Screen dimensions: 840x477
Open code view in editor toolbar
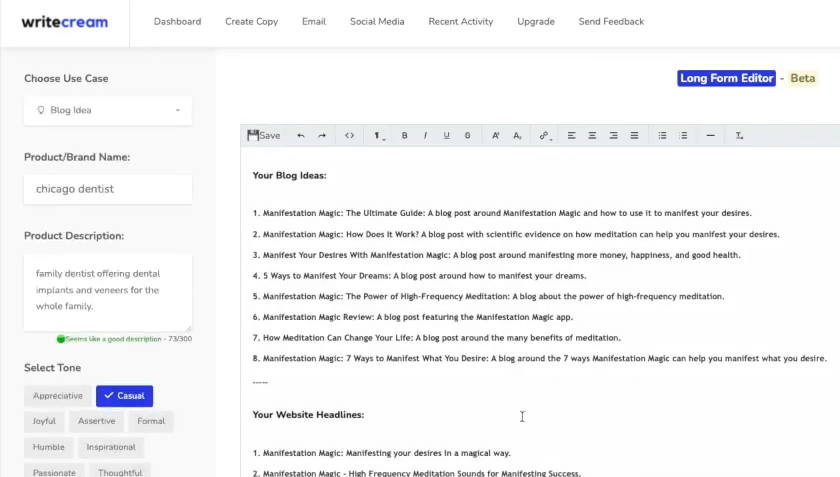[x=349, y=136]
